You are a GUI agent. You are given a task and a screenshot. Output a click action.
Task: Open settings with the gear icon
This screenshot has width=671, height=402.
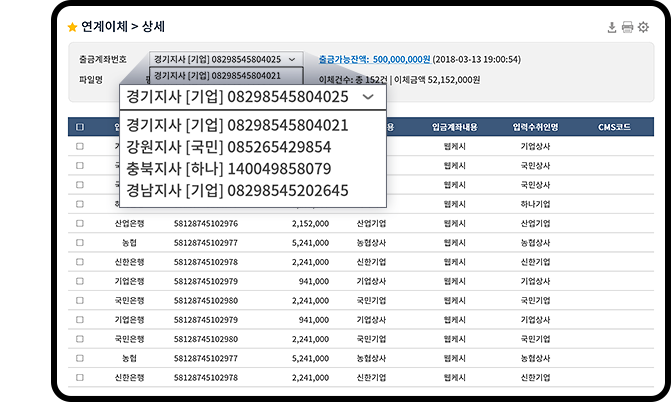click(x=643, y=27)
